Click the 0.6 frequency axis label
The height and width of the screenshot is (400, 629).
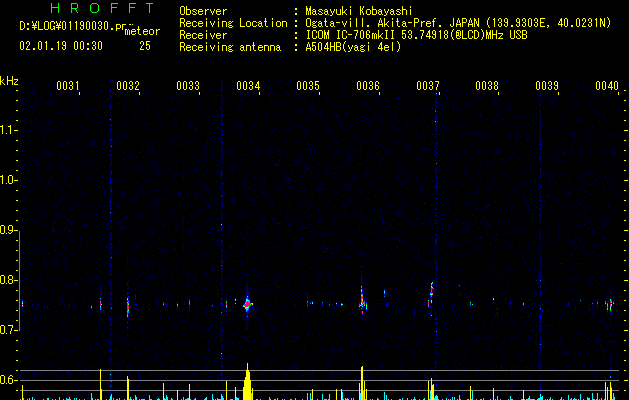pos(8,380)
